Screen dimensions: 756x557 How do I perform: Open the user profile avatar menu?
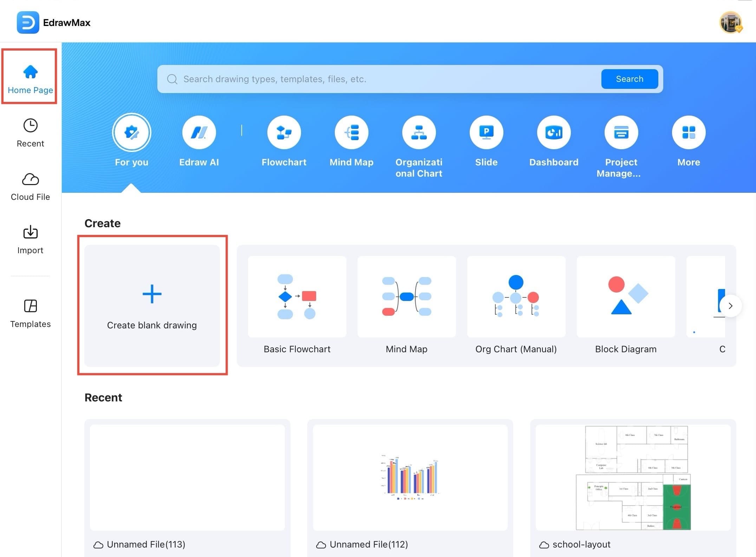pyautogui.click(x=731, y=22)
